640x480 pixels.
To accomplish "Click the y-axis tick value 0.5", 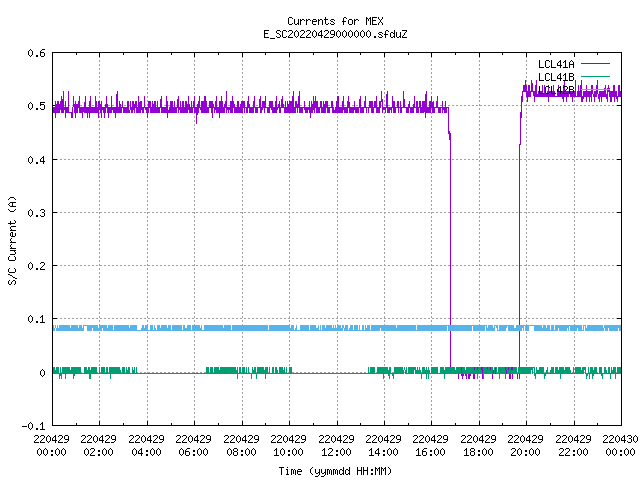I will [36, 106].
